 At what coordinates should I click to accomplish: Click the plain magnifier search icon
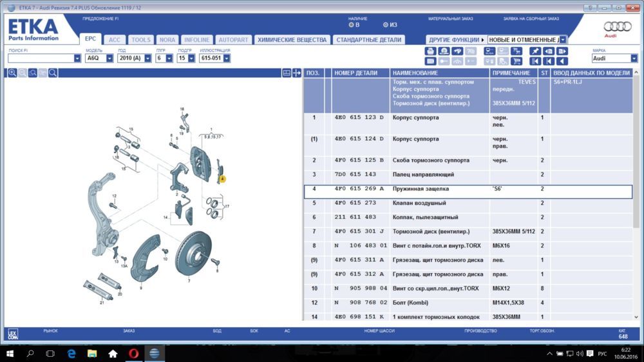pos(53,73)
